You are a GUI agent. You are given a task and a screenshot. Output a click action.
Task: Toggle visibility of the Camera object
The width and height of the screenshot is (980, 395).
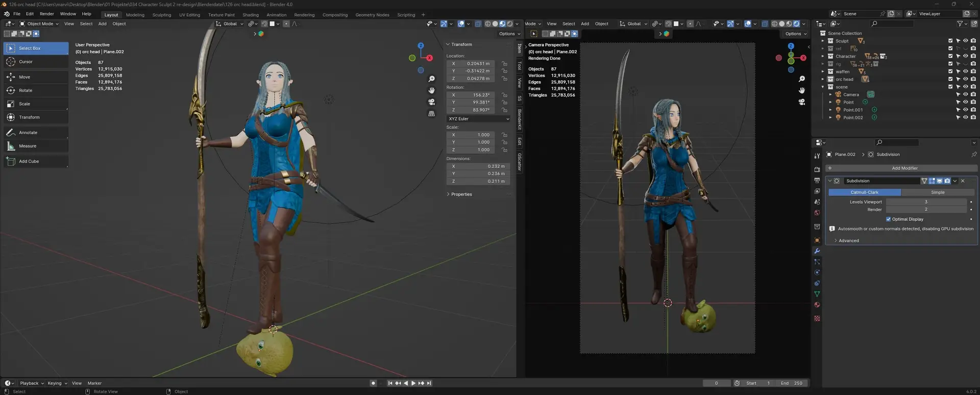coord(965,94)
